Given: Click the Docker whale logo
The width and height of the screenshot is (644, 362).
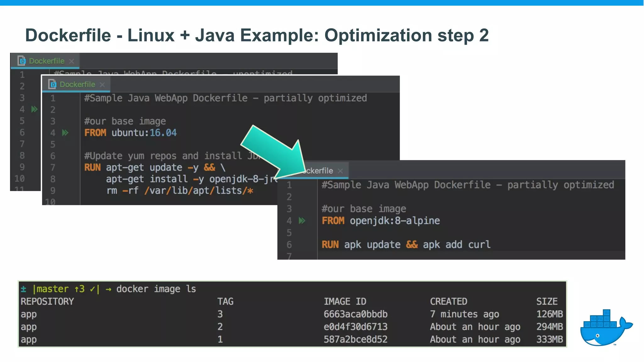Looking at the screenshot, I should [606, 328].
